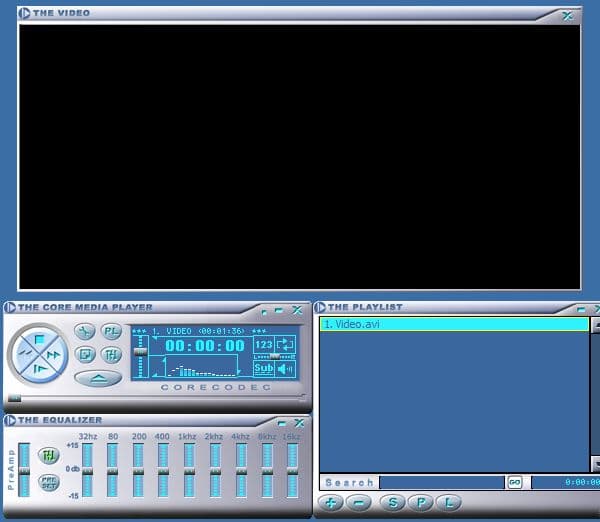Mute audio with the speaker icon

tap(285, 369)
